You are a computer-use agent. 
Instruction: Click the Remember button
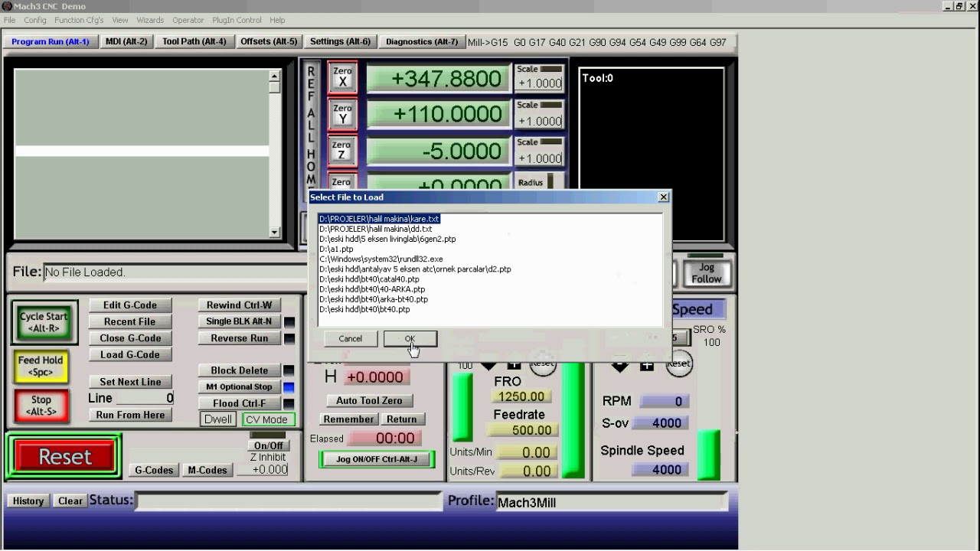pos(348,419)
